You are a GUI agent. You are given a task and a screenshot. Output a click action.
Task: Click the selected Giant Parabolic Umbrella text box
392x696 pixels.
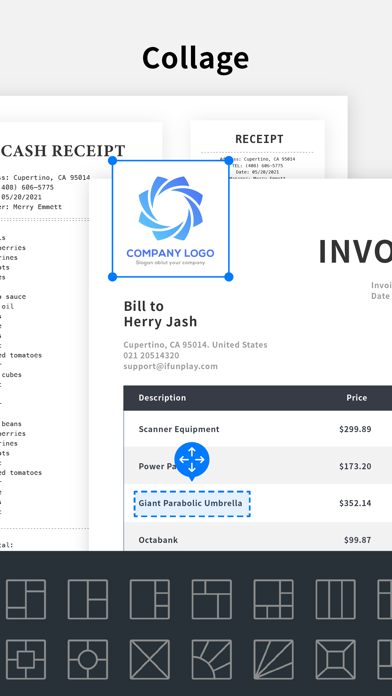[192, 503]
